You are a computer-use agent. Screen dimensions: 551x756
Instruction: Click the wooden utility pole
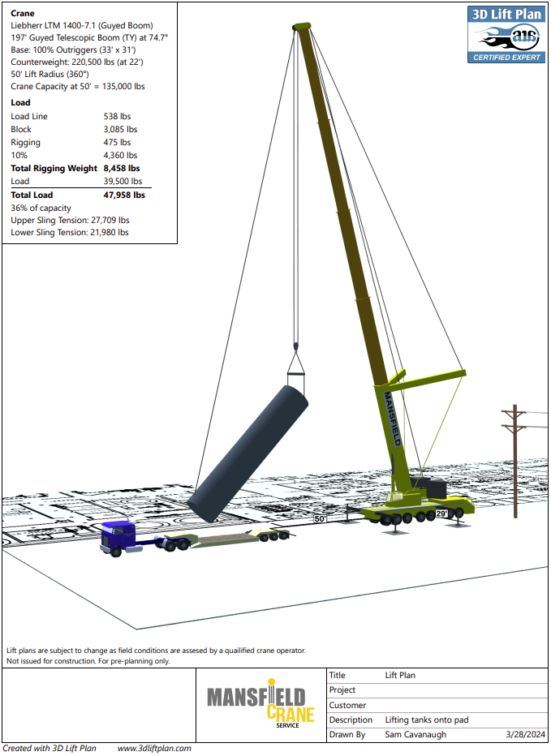tap(514, 458)
